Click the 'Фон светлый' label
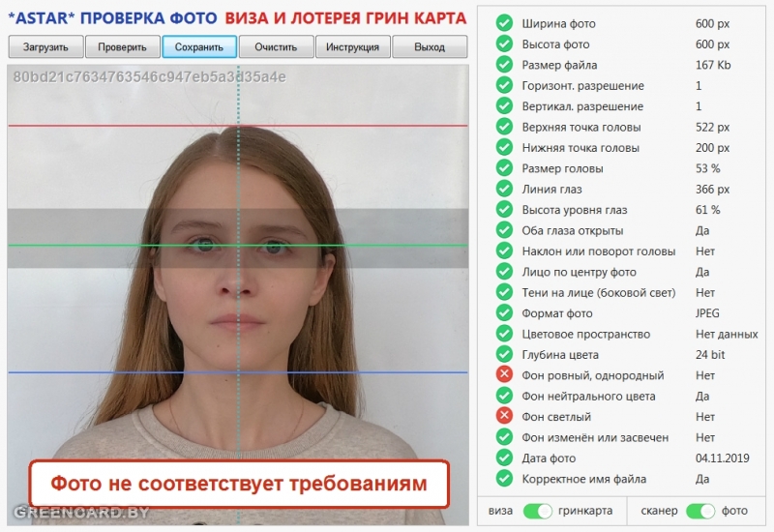 click(556, 417)
